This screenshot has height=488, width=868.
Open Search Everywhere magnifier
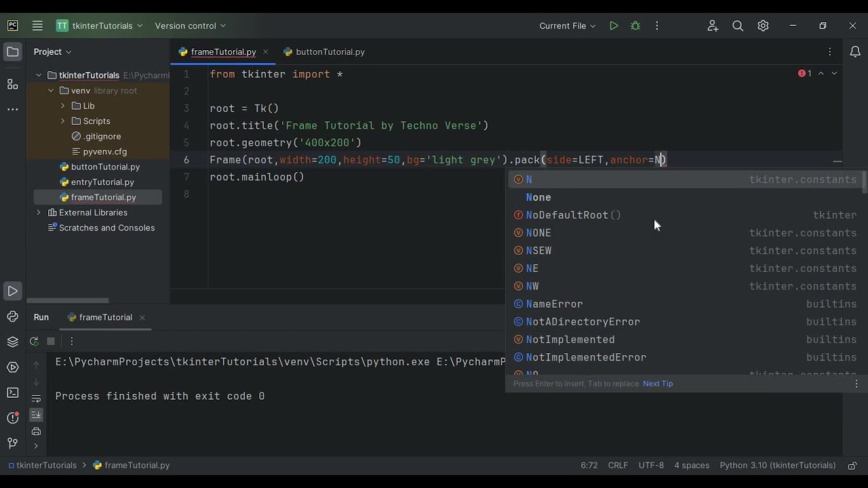738,26
